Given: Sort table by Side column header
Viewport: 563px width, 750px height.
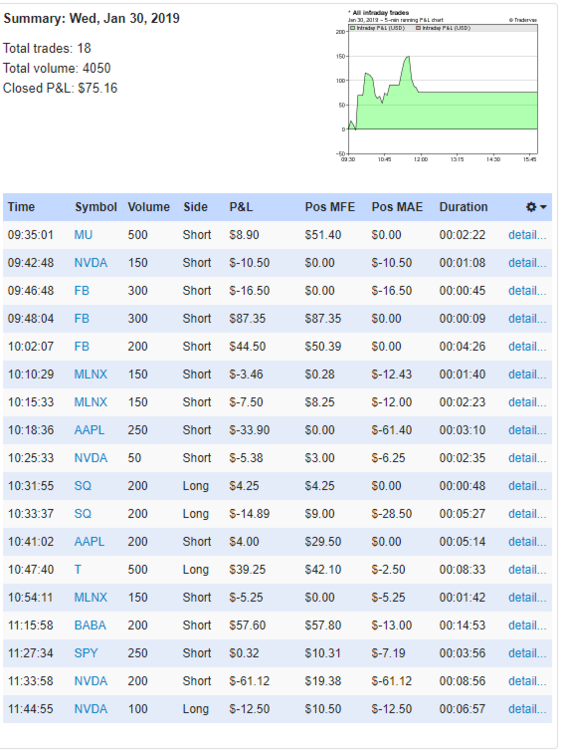Looking at the screenshot, I should [x=195, y=207].
